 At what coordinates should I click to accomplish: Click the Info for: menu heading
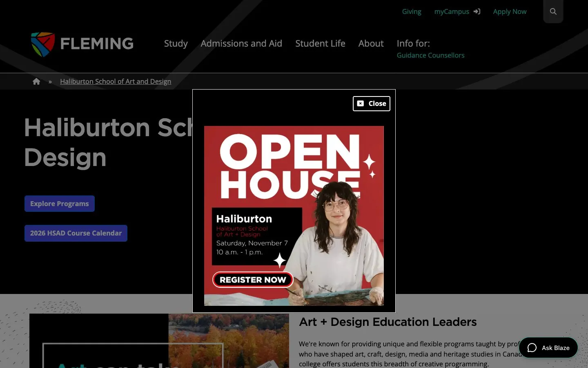(x=413, y=43)
